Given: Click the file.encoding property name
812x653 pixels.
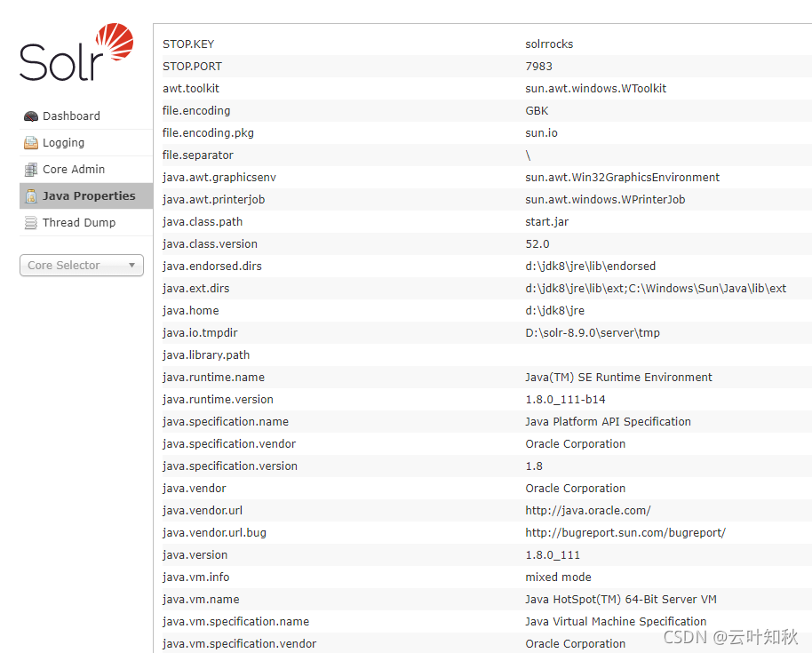Looking at the screenshot, I should click(196, 111).
